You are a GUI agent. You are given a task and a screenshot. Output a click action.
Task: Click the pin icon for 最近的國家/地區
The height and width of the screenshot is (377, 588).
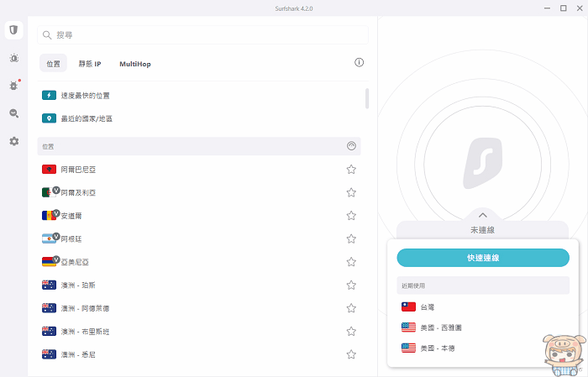pos(49,118)
